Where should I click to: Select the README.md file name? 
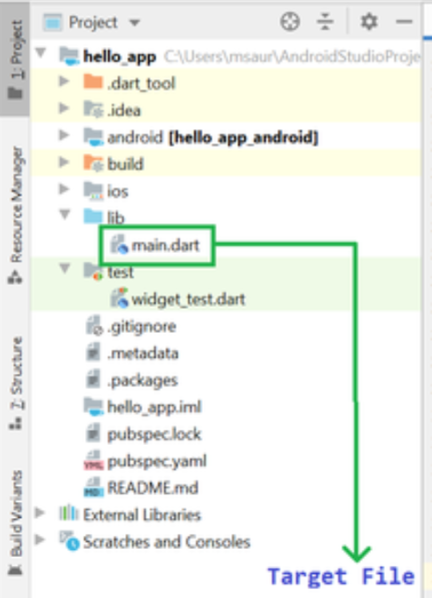(x=153, y=488)
